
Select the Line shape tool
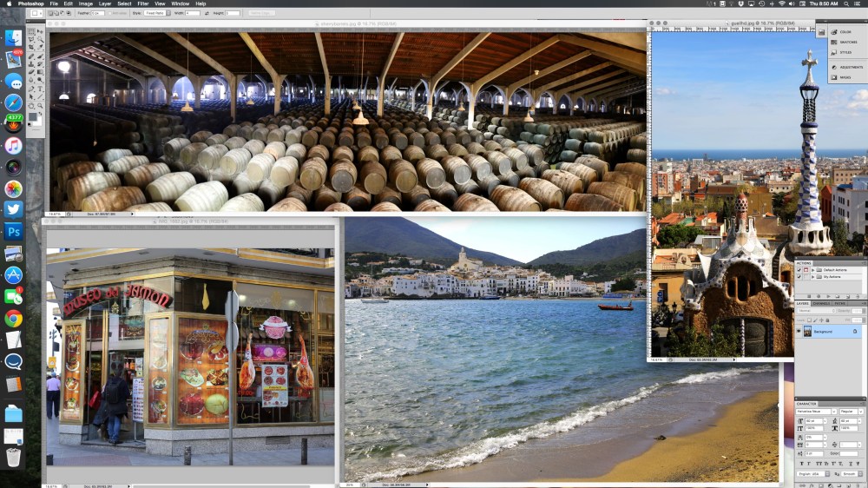point(41,96)
